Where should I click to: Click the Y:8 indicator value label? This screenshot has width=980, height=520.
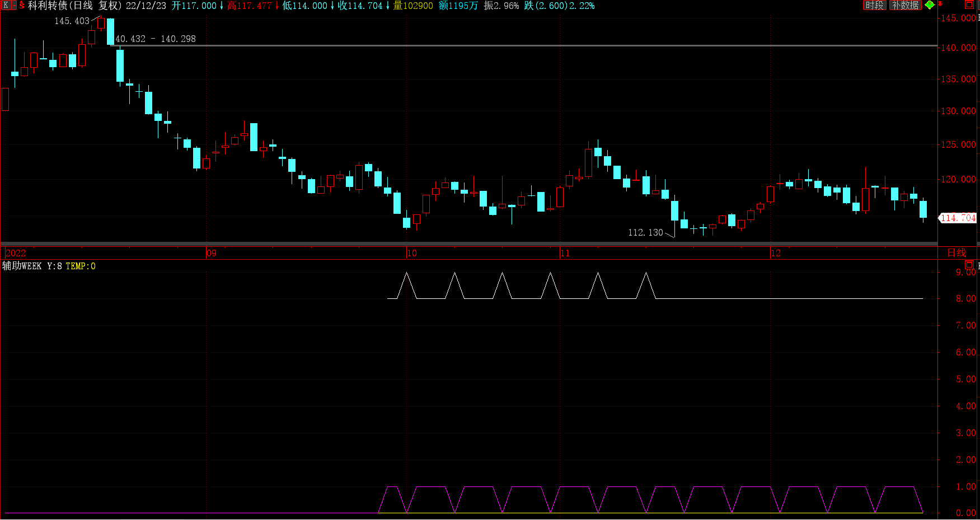tap(54, 266)
